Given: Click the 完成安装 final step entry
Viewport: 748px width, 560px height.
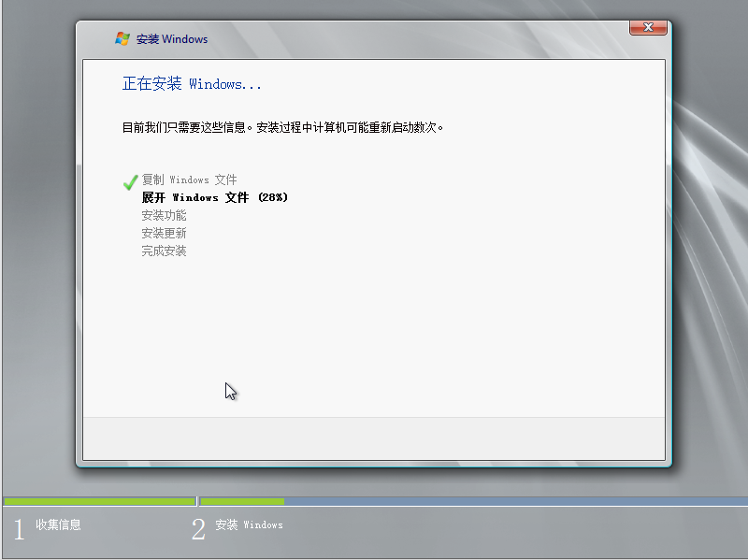Looking at the screenshot, I should [165, 250].
